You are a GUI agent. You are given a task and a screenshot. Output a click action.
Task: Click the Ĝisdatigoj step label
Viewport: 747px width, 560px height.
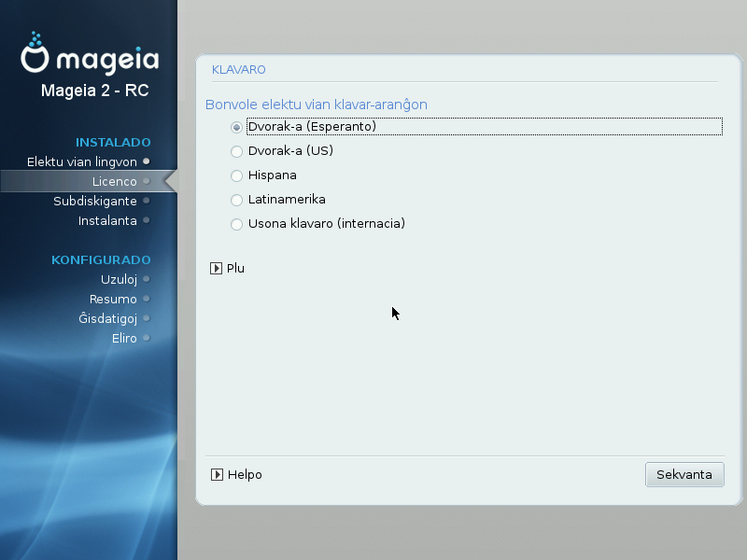point(107,318)
